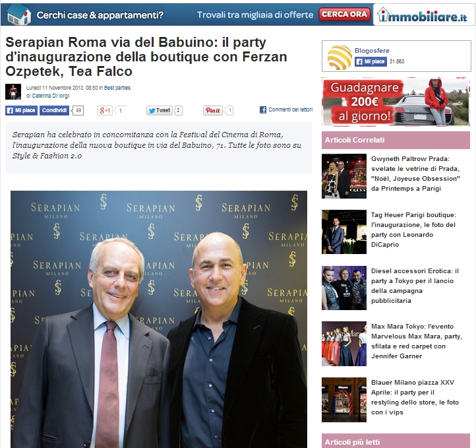Click the immobiliare.it house logo
The height and width of the screenshot is (448, 476).
422,15
